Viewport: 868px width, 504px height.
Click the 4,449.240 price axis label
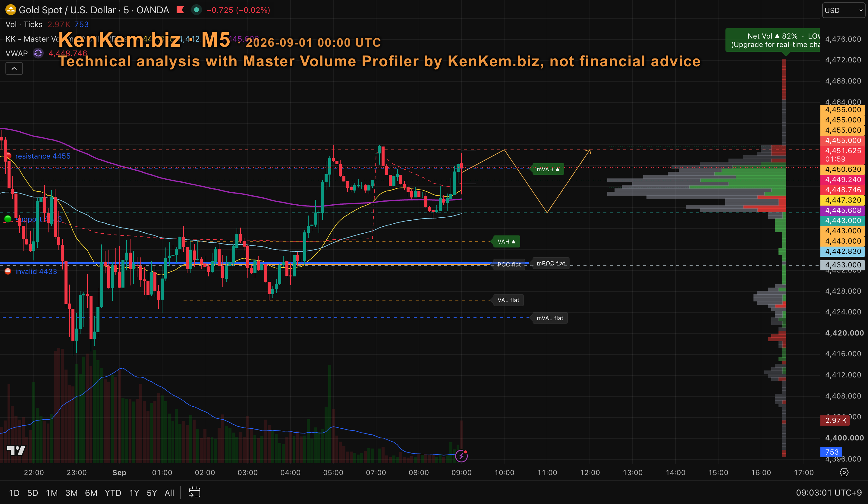pyautogui.click(x=842, y=179)
